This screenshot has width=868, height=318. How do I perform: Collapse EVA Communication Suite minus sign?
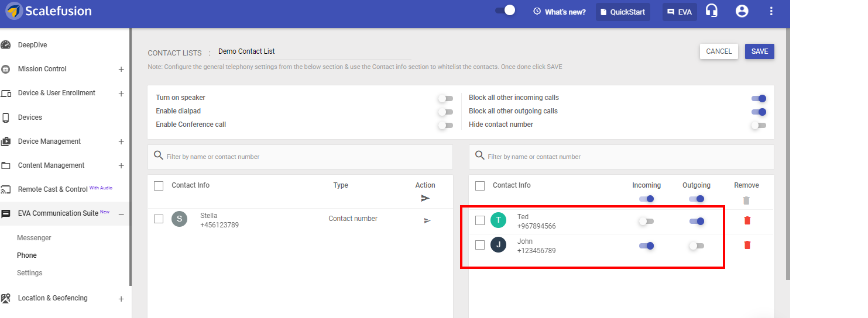coord(121,214)
